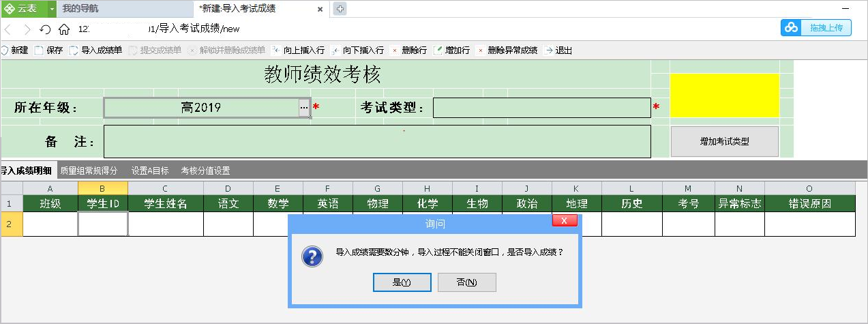
Task: Click 删除行 toolbar item
Action: [409, 50]
